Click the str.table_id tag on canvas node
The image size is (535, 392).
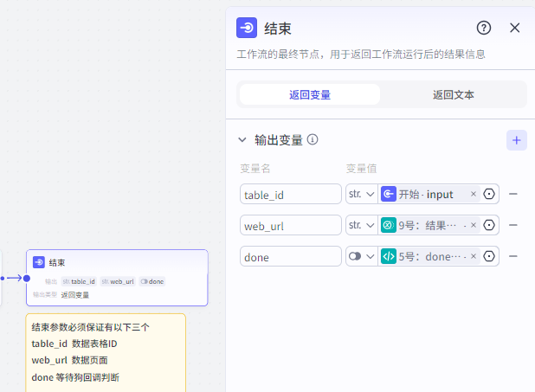point(79,281)
